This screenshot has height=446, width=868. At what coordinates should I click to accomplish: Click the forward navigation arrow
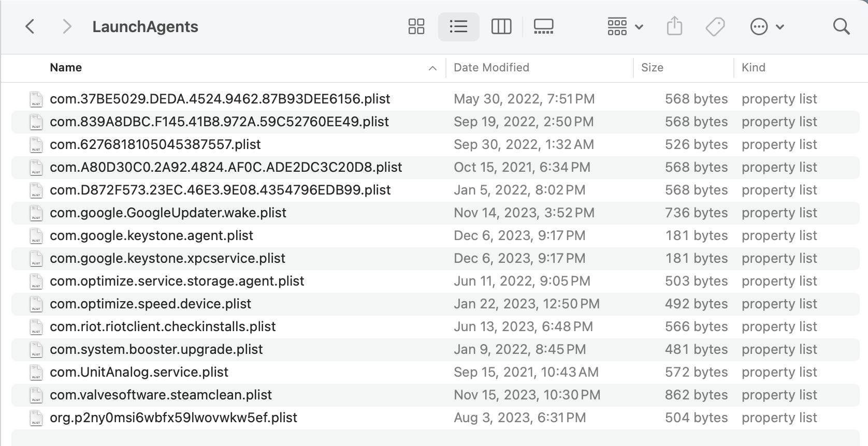[x=66, y=26]
